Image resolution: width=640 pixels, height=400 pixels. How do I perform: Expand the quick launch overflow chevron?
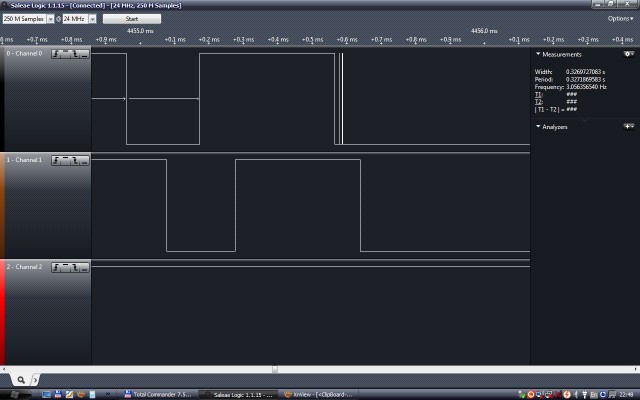tap(108, 394)
